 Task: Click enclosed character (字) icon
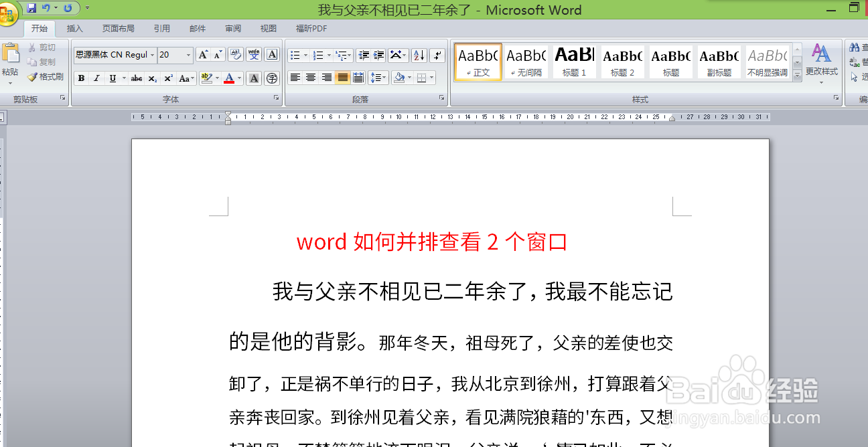point(272,78)
